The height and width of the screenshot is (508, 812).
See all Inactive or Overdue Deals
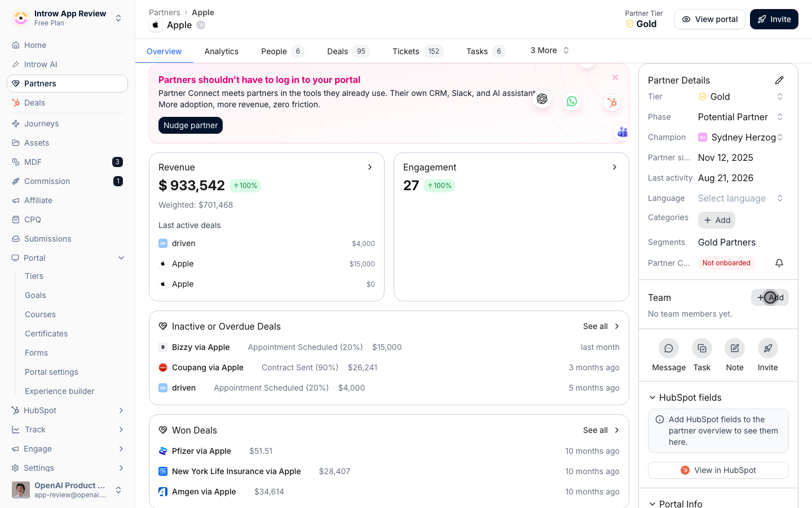(601, 326)
